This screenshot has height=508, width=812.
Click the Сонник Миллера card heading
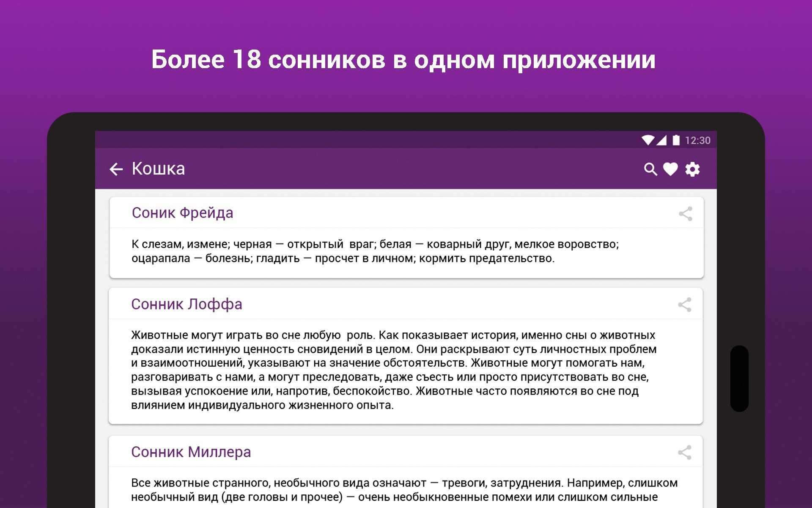click(191, 452)
